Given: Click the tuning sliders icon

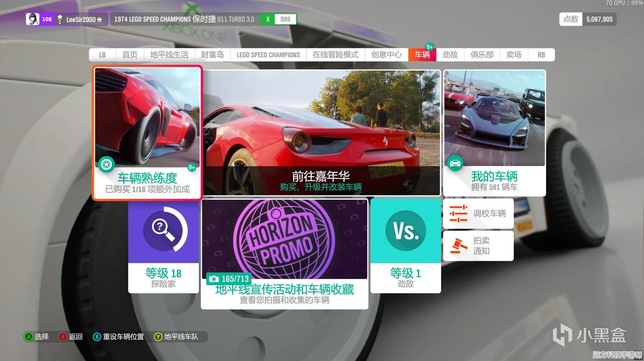Looking at the screenshot, I should [x=458, y=213].
